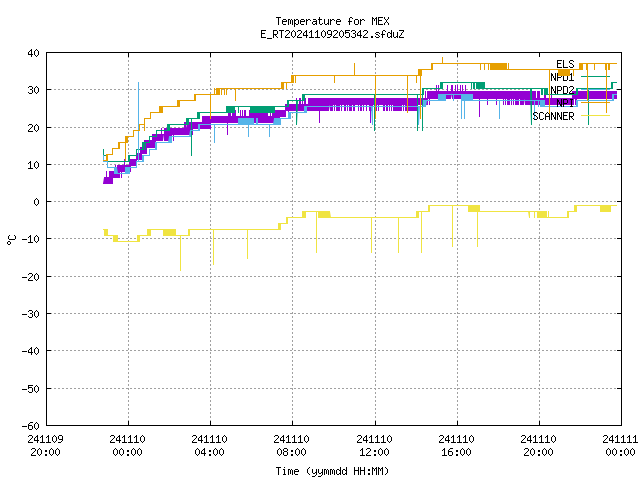Click the y-axis tick label -30

pos(31,314)
